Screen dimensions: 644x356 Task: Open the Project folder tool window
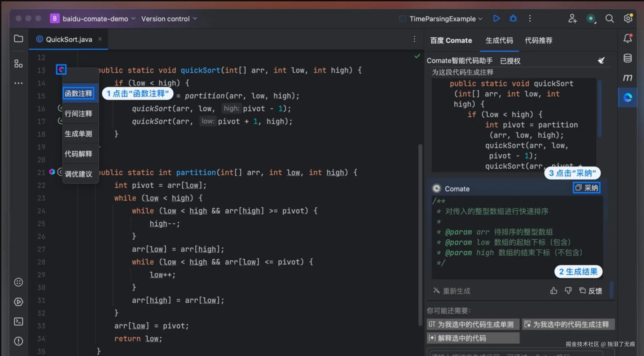[19, 39]
